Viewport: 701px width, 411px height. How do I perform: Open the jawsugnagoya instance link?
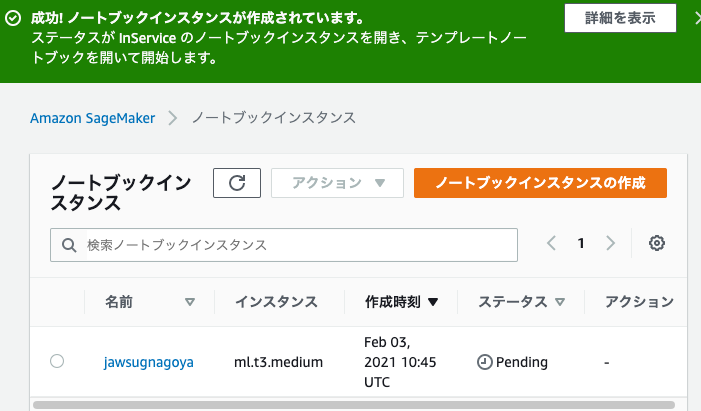pyautogui.click(x=148, y=362)
